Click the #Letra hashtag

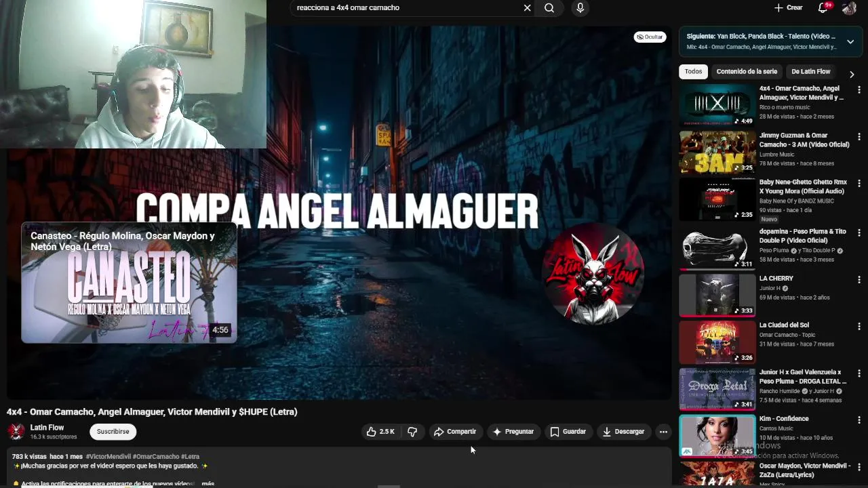point(190,457)
